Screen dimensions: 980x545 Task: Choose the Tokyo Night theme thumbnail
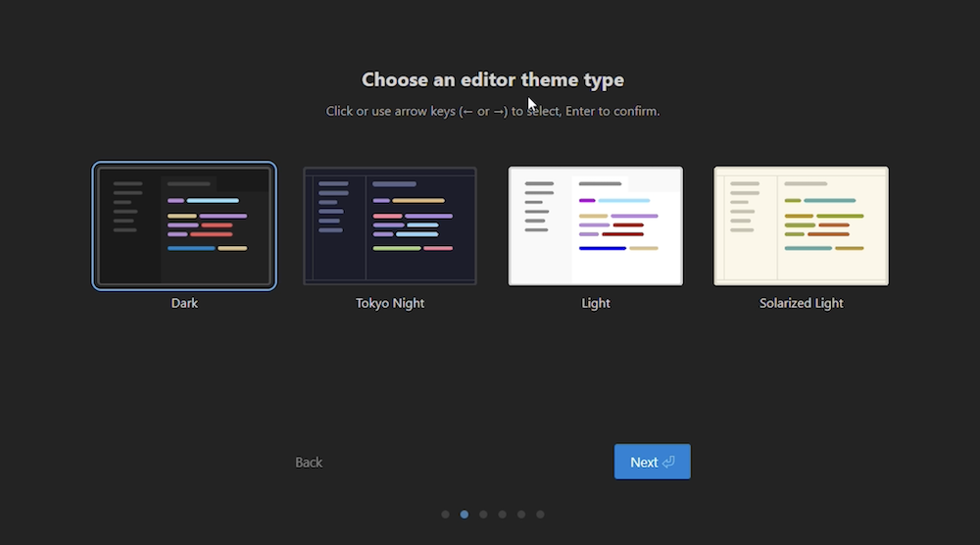click(x=390, y=226)
